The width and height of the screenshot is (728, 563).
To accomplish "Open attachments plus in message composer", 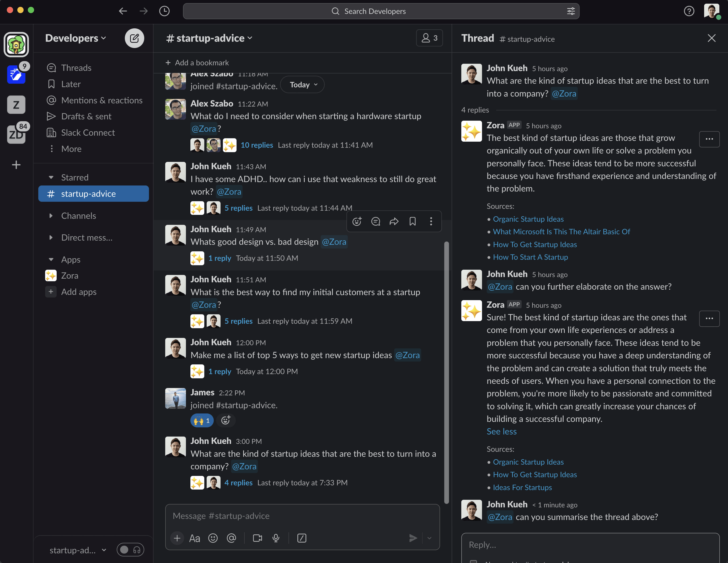I will (x=177, y=538).
